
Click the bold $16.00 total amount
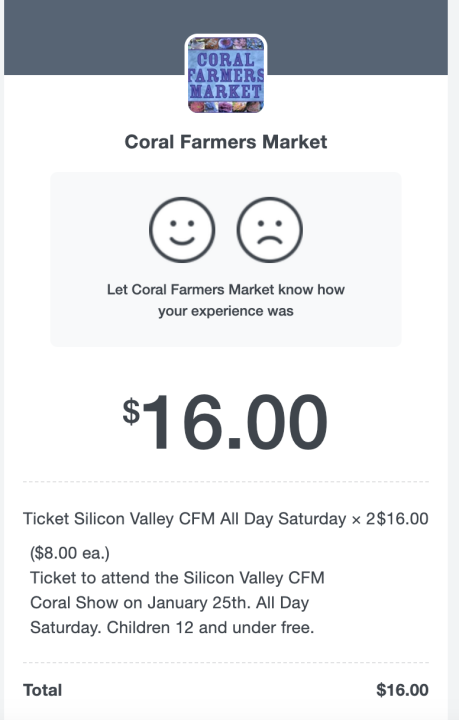pyautogui.click(x=402, y=690)
